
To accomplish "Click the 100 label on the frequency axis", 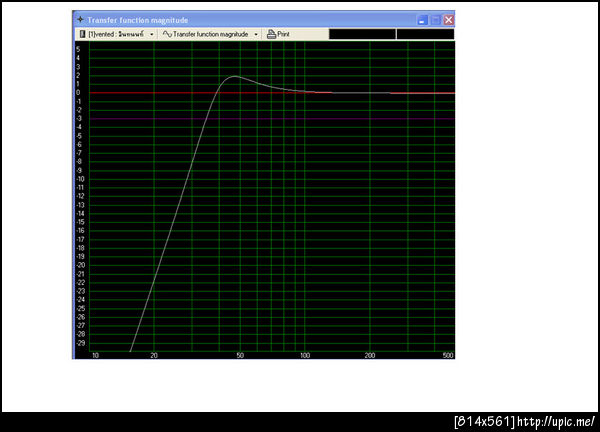I will point(305,355).
